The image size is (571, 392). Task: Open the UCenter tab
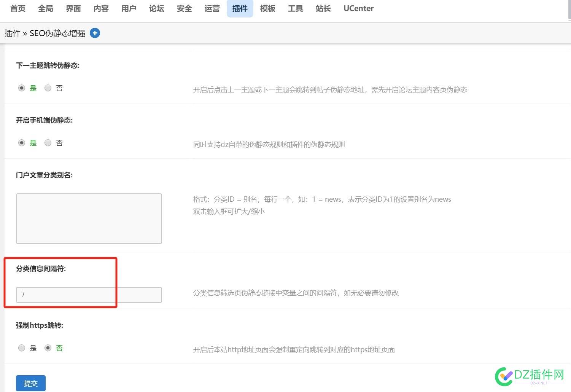click(358, 8)
